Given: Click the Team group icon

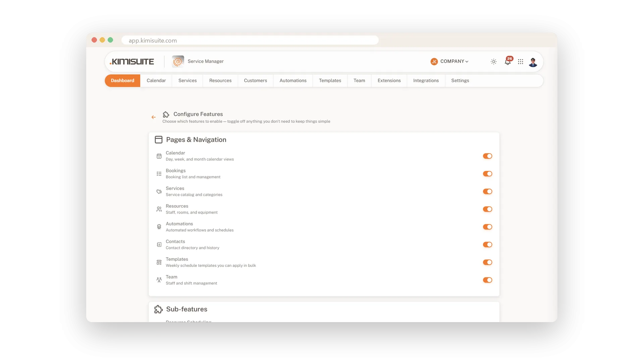Looking at the screenshot, I should (159, 280).
